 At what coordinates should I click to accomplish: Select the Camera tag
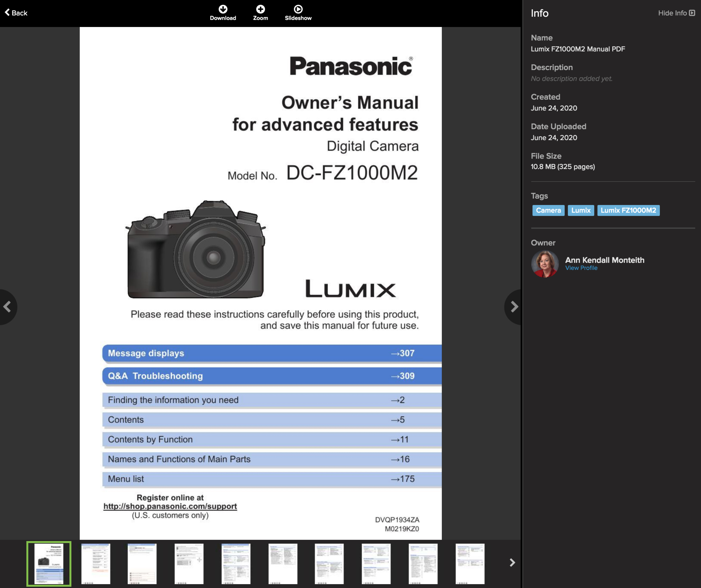(x=548, y=210)
